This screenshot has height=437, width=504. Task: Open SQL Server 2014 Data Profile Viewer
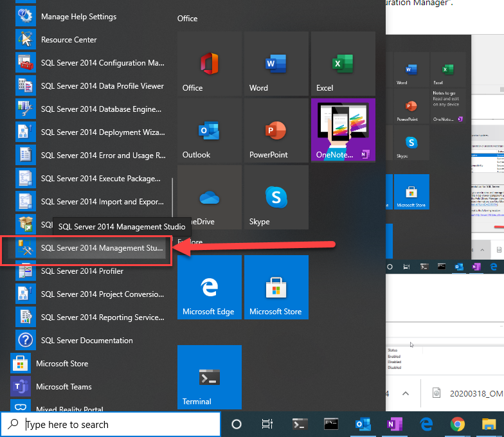(90, 86)
